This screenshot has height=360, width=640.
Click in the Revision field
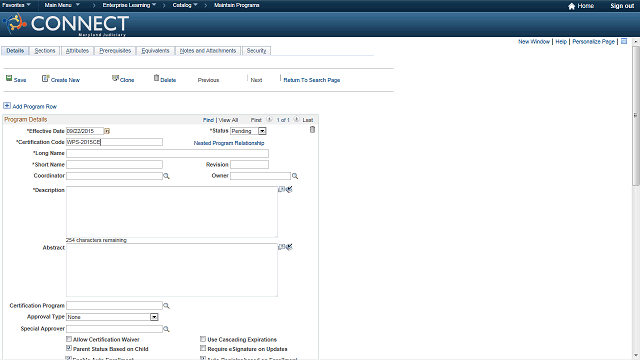(249, 164)
